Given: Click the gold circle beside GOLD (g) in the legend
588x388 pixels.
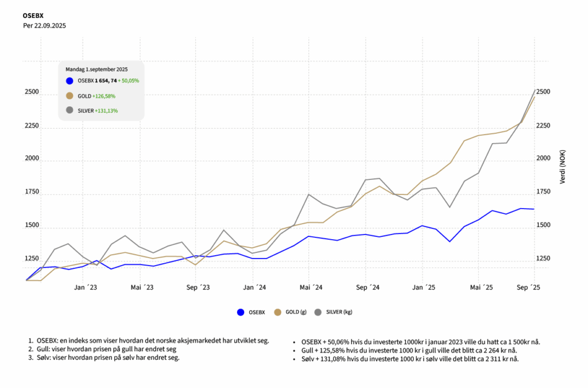Looking at the screenshot, I should coord(278,312).
